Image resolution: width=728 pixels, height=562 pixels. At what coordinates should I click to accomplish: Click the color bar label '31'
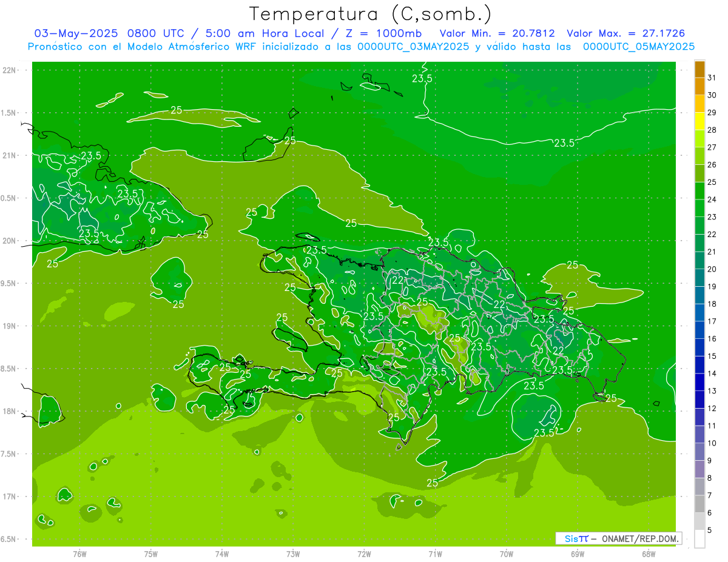pos(712,78)
